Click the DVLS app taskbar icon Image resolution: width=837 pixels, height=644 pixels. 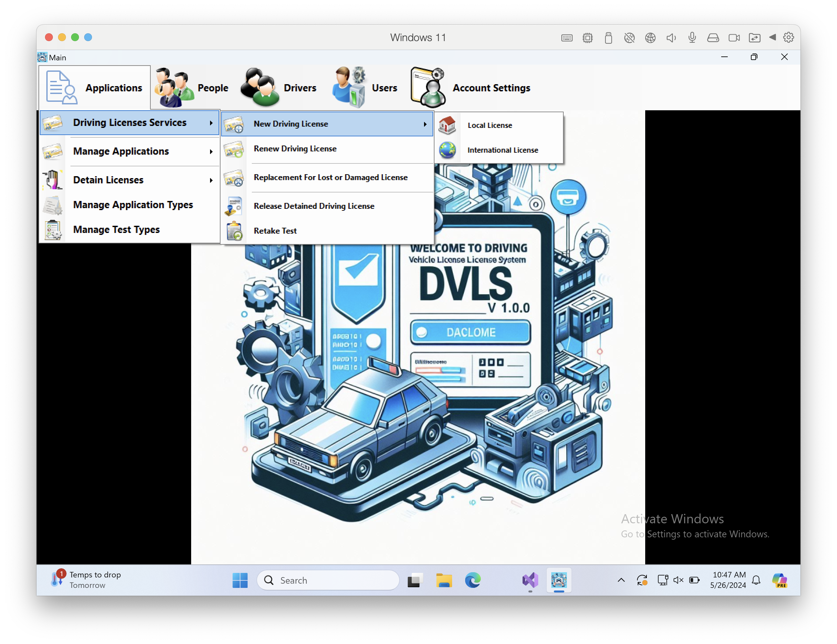[x=559, y=581]
